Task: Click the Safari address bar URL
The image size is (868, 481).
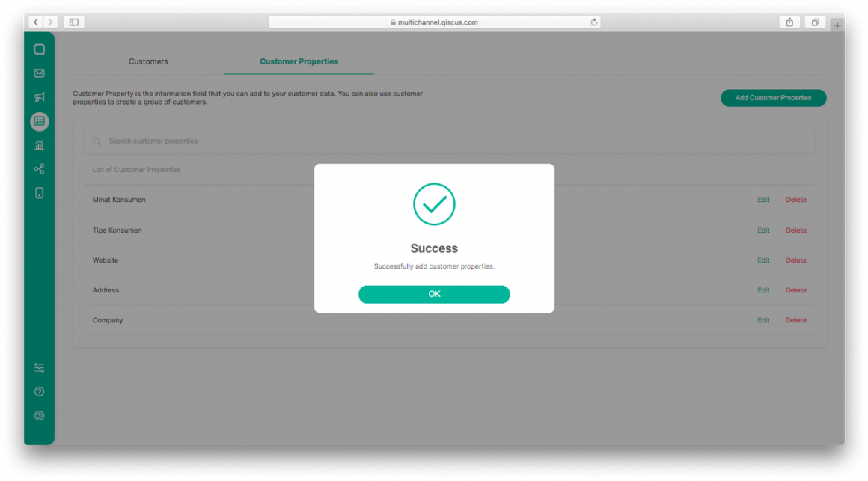Action: (x=434, y=22)
